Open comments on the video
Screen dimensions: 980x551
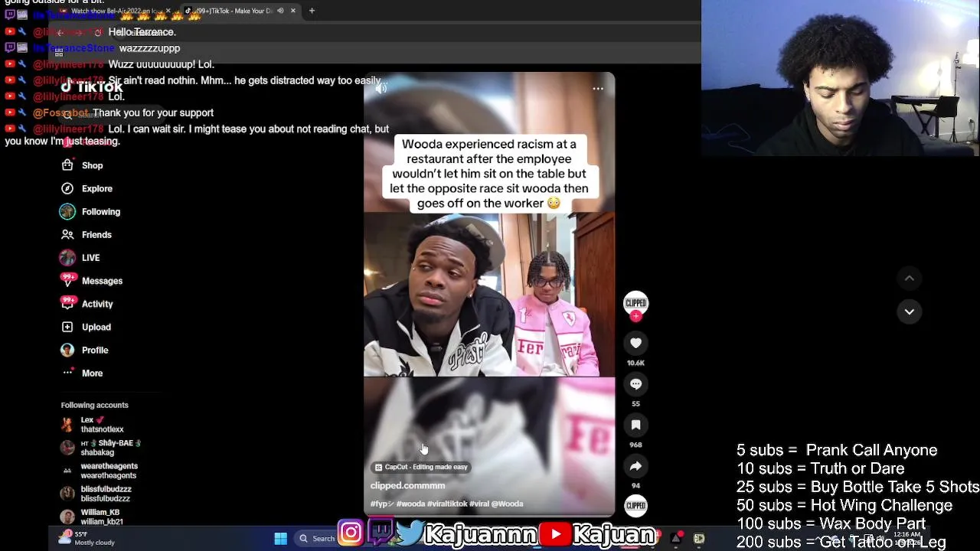[x=635, y=384]
